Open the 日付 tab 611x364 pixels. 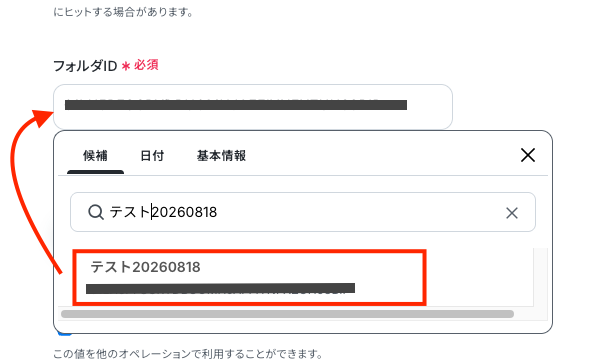tap(152, 156)
